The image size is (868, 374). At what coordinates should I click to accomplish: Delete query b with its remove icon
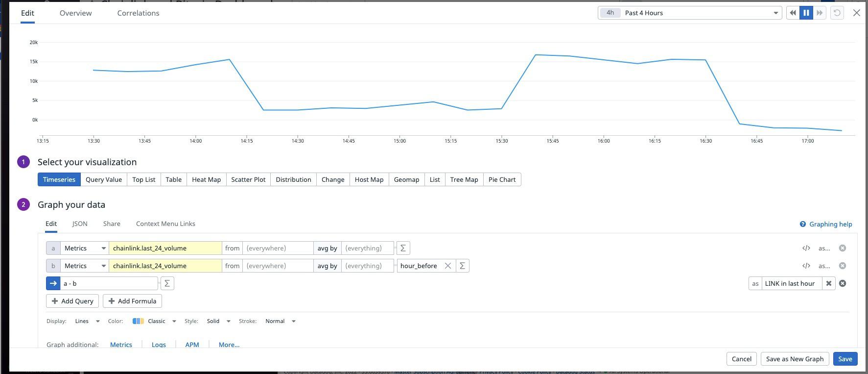tap(842, 266)
